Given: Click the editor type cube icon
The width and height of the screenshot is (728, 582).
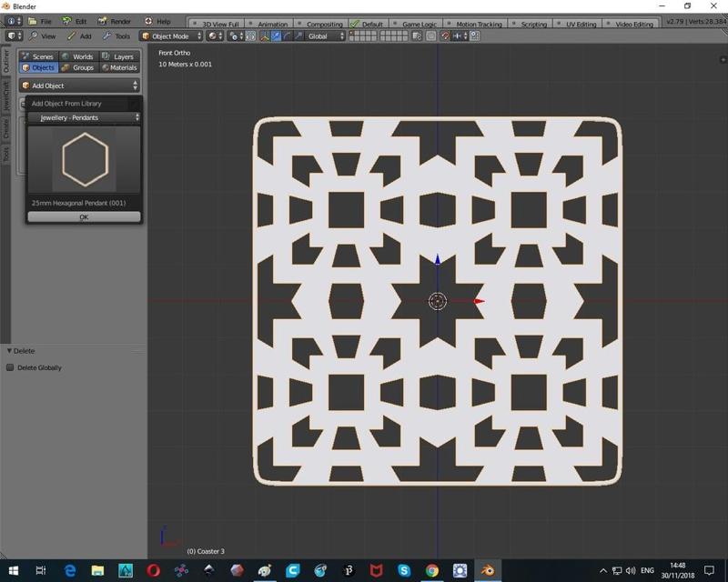Looking at the screenshot, I should [11, 36].
